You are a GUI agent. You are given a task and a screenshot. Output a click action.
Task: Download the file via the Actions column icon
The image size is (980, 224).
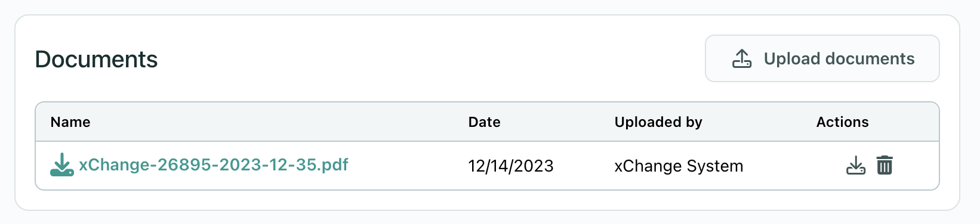(x=856, y=165)
